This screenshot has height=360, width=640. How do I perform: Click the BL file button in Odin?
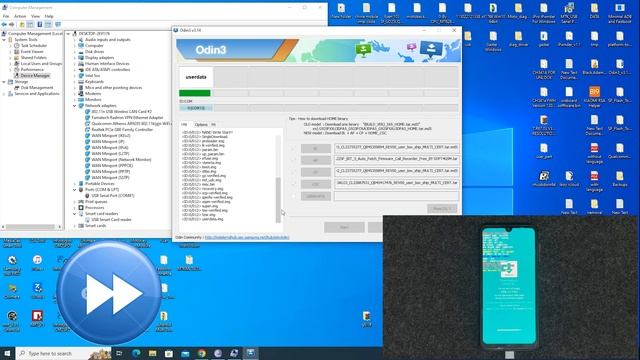(x=316, y=148)
